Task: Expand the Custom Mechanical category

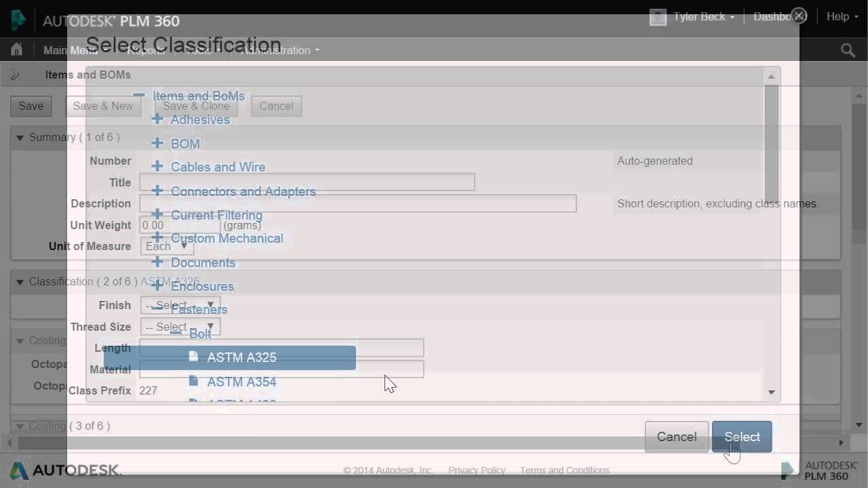Action: [157, 238]
